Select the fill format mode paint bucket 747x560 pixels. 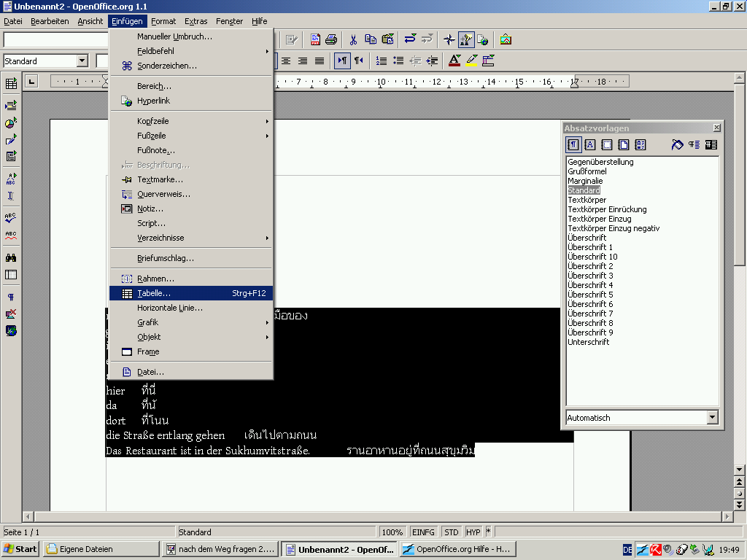coord(678,145)
